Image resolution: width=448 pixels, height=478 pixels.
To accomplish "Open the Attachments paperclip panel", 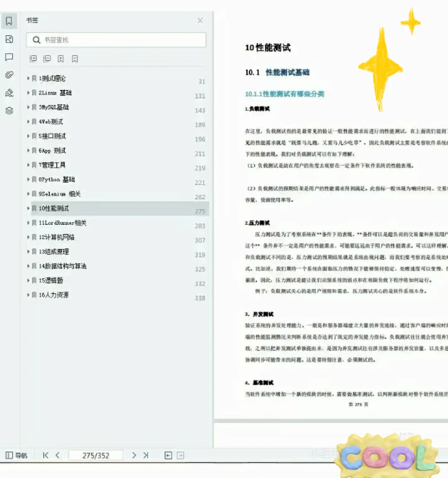I will click(x=9, y=75).
